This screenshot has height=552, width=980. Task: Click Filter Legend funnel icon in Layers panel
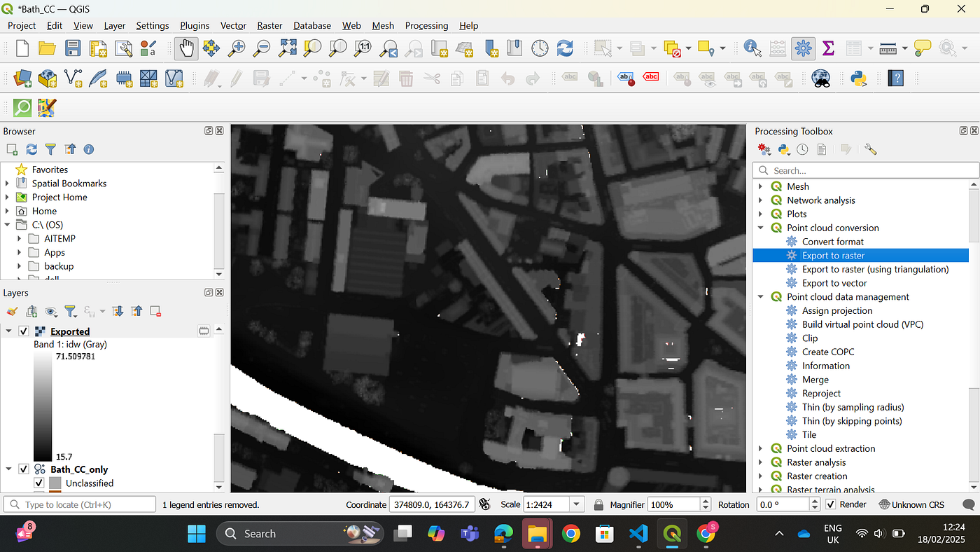coord(70,311)
